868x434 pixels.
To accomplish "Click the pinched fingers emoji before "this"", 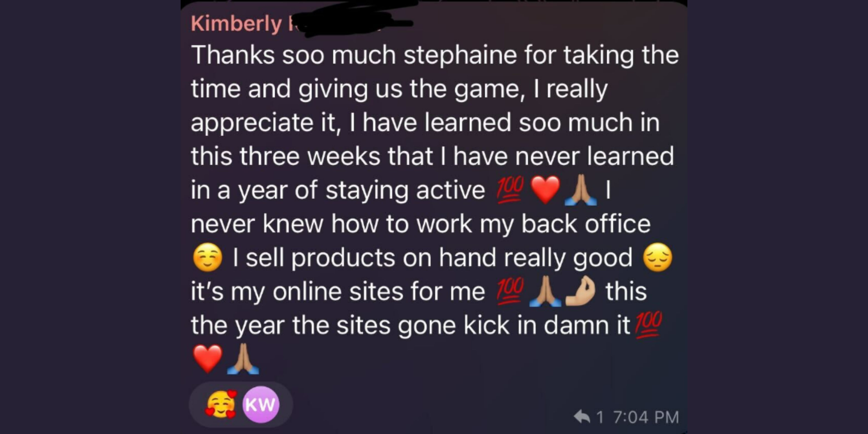I will pyautogui.click(x=580, y=291).
